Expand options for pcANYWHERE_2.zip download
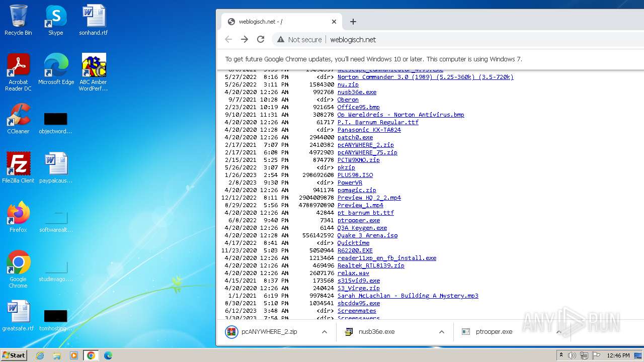 [x=325, y=332]
